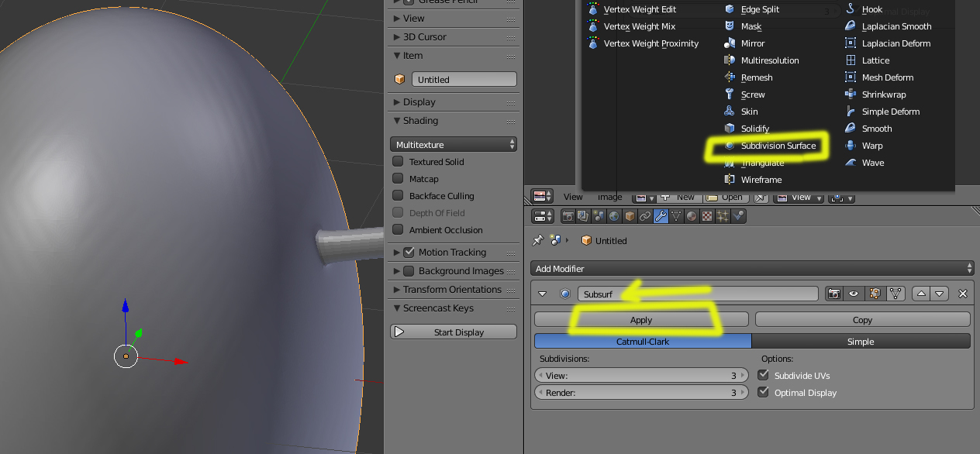
Task: Open image editor's View menu
Action: 573,197
